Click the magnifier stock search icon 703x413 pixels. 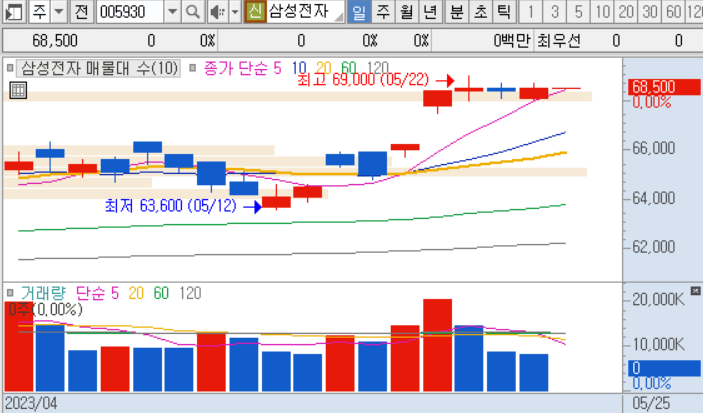click(x=193, y=12)
